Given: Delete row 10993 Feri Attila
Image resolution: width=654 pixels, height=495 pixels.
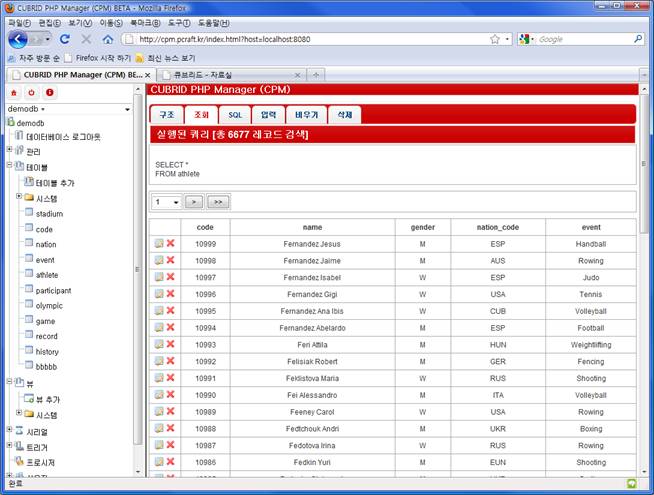Looking at the screenshot, I should coord(170,344).
